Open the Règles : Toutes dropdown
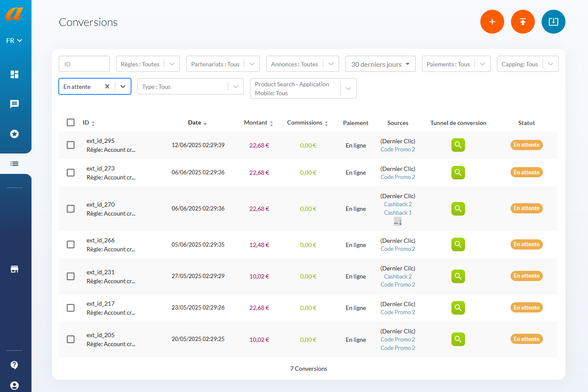This screenshot has height=392, width=588. 148,64
